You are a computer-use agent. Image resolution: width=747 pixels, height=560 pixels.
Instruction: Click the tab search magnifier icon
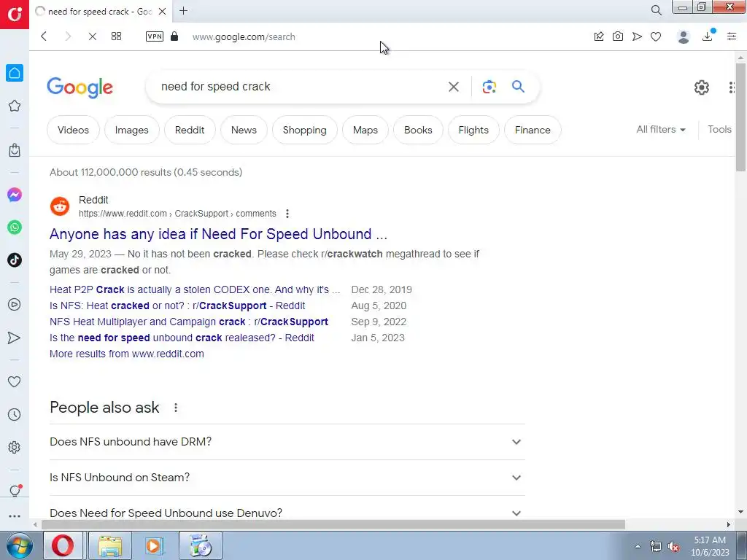click(x=656, y=10)
